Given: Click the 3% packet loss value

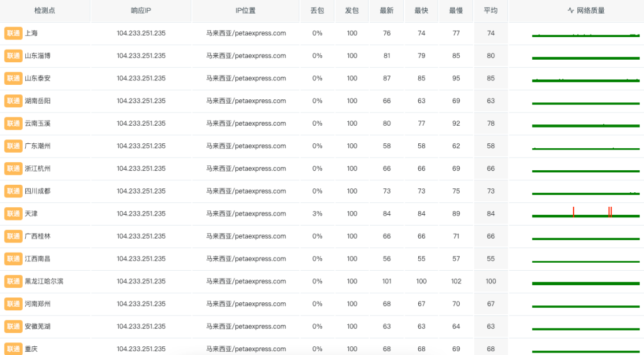Looking at the screenshot, I should pos(317,214).
